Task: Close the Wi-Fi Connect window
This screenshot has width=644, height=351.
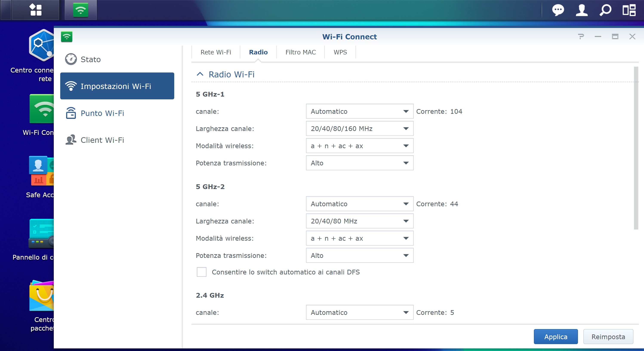Action: click(632, 37)
